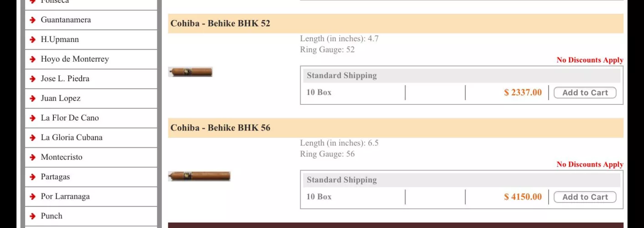Click the red arrow icon beside Guantanamera
Image resolution: width=644 pixels, height=228 pixels.
[32, 20]
